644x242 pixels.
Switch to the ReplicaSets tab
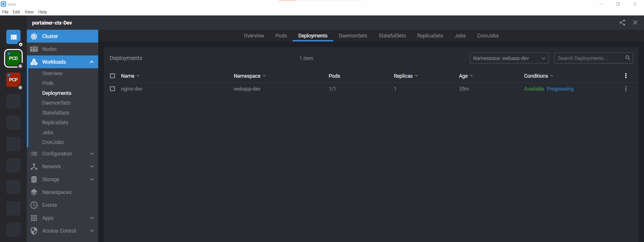pyautogui.click(x=430, y=36)
